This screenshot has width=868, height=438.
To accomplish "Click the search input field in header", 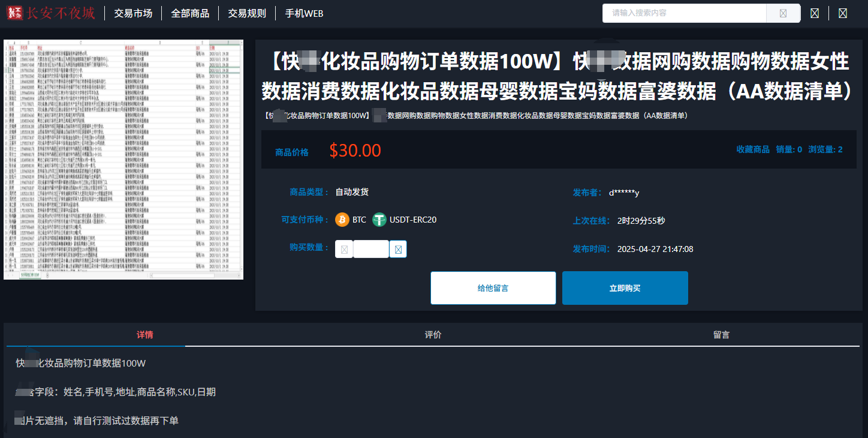I will click(x=683, y=13).
